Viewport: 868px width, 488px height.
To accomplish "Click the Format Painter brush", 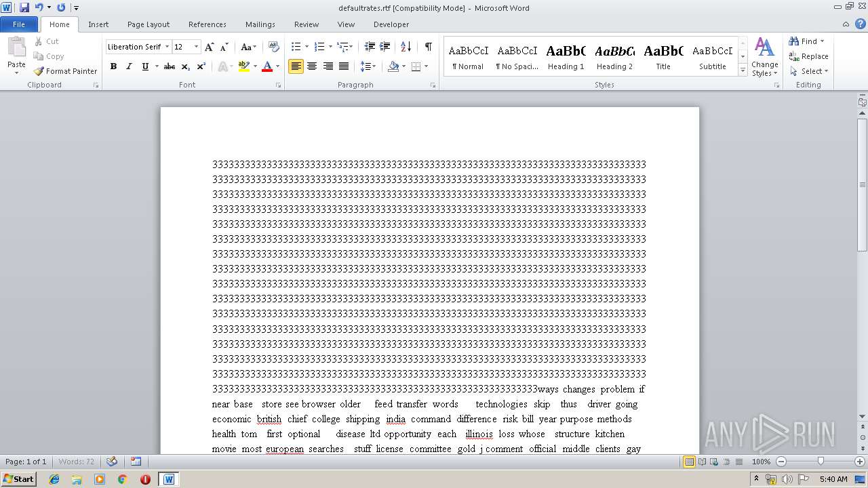I will [66, 71].
